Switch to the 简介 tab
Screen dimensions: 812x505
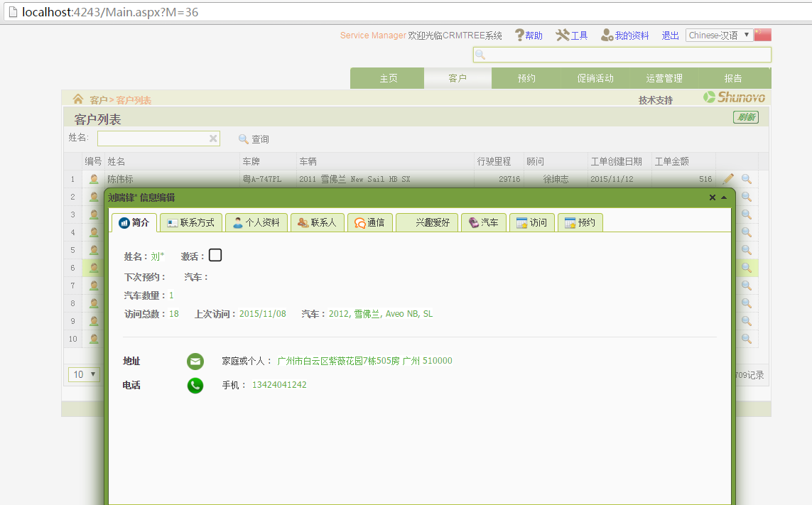[134, 223]
